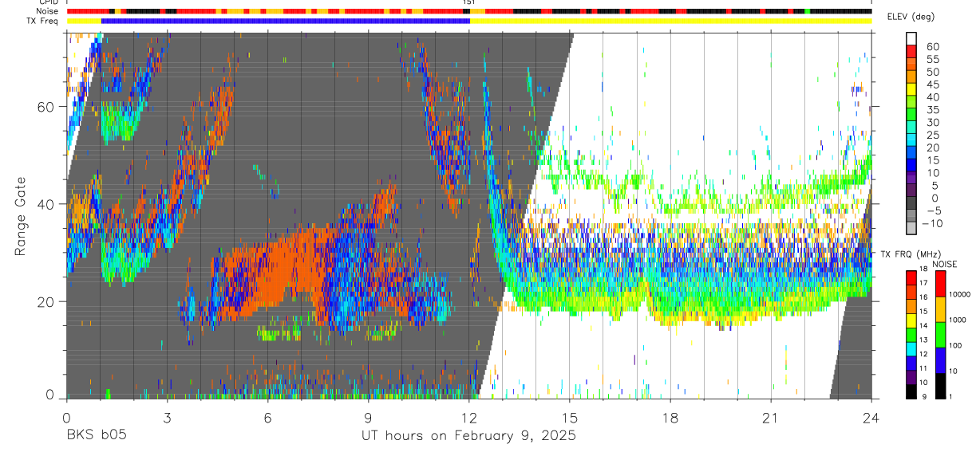Click the white top swatch of the ELEV colorbar
The height and width of the screenshot is (452, 980).
point(912,38)
